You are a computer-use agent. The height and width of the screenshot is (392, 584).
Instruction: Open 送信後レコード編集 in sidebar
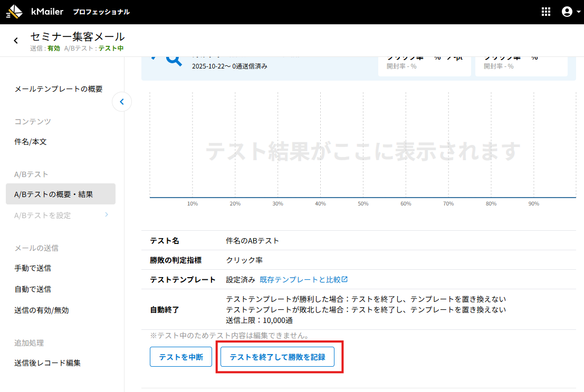point(47,363)
